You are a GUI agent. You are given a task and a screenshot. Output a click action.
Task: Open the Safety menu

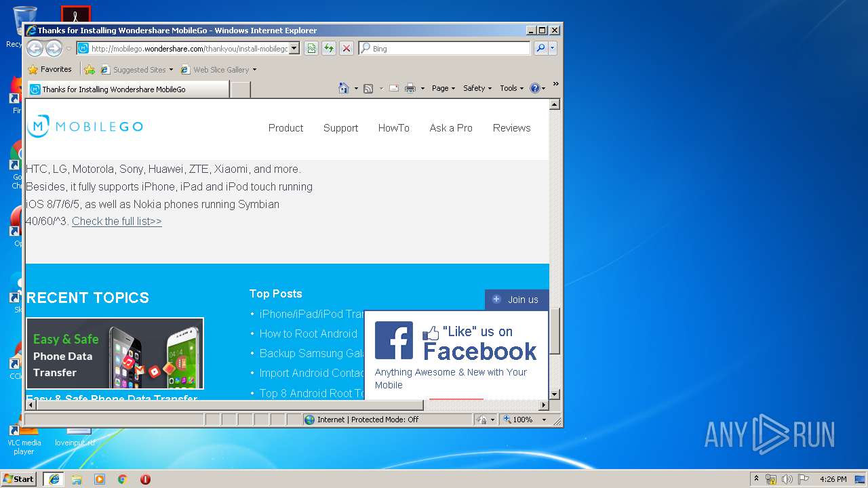point(477,88)
